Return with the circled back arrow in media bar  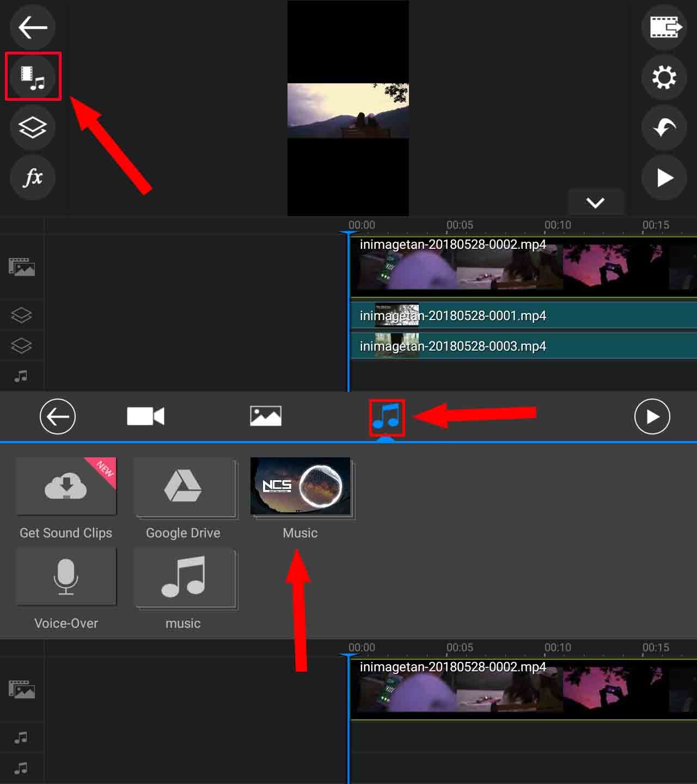[58, 416]
